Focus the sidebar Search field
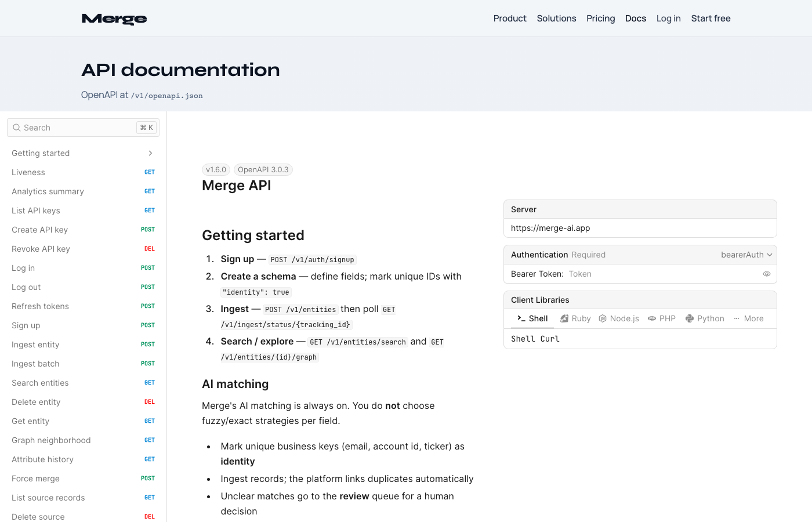 pyautogui.click(x=83, y=128)
